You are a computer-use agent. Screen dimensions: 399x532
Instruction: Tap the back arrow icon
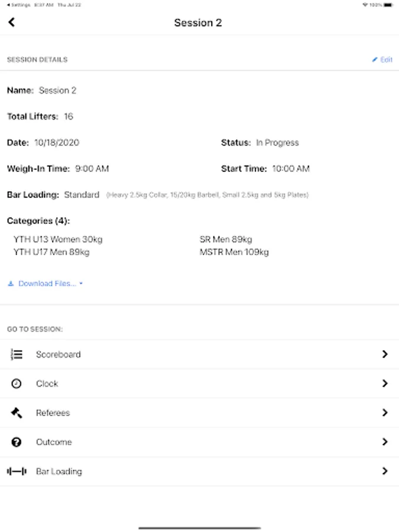tap(11, 22)
